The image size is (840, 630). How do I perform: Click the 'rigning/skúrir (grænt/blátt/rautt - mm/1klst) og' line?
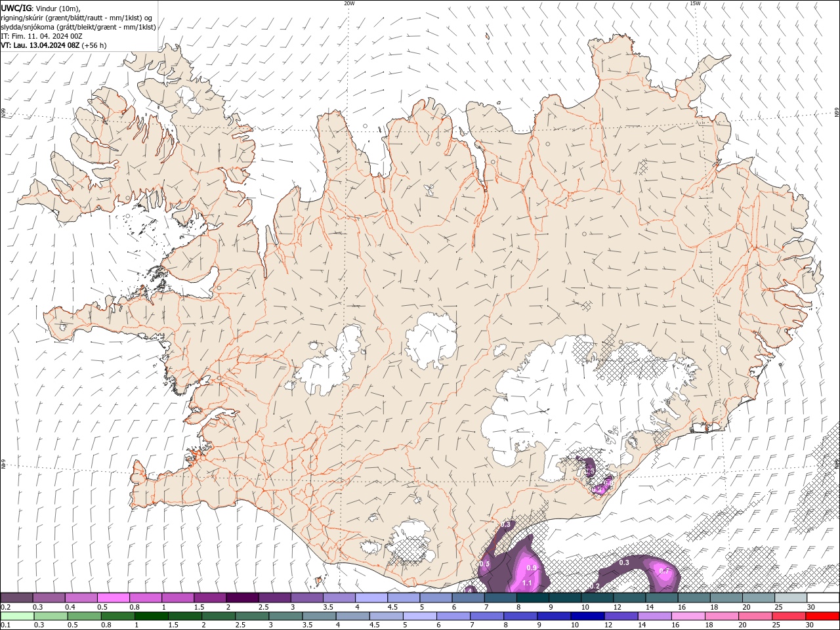[x=77, y=18]
